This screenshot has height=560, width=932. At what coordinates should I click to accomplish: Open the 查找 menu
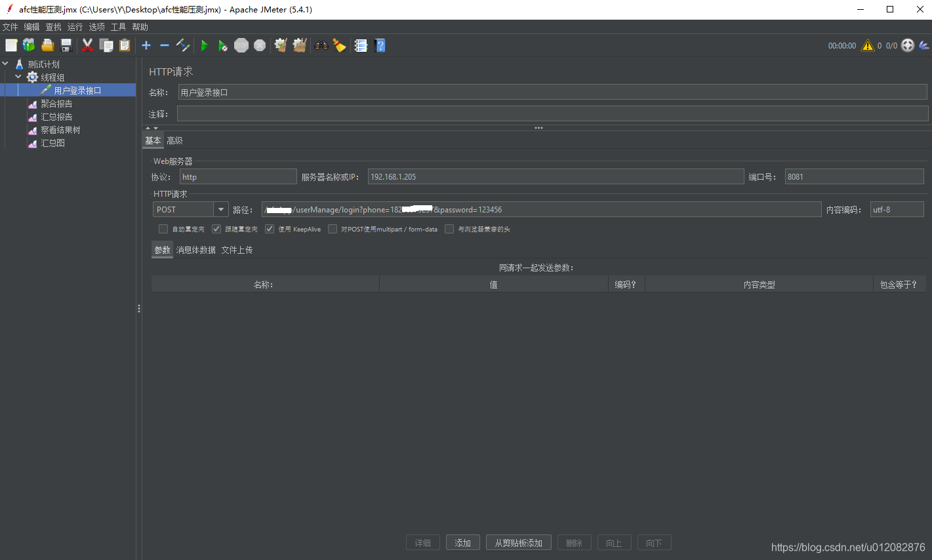point(53,27)
